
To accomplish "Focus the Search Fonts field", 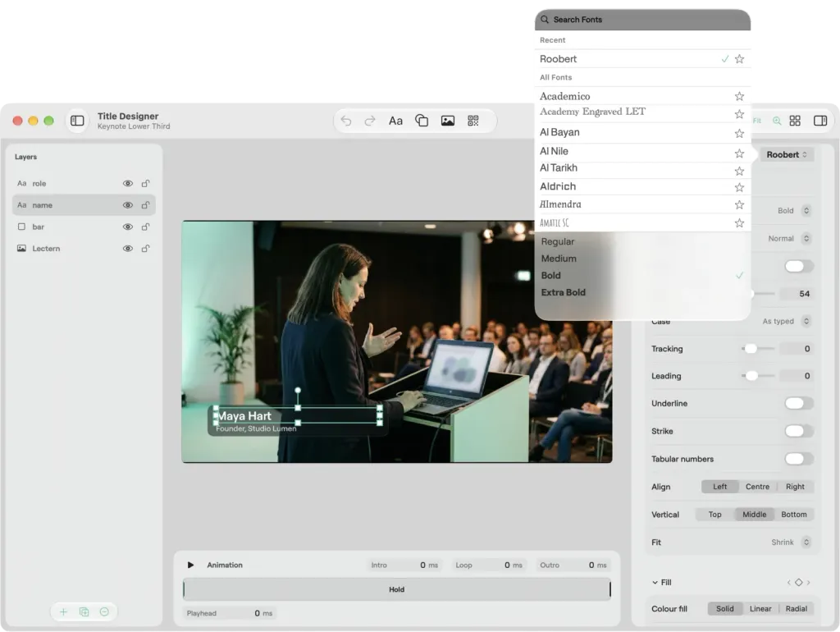I will tap(642, 20).
